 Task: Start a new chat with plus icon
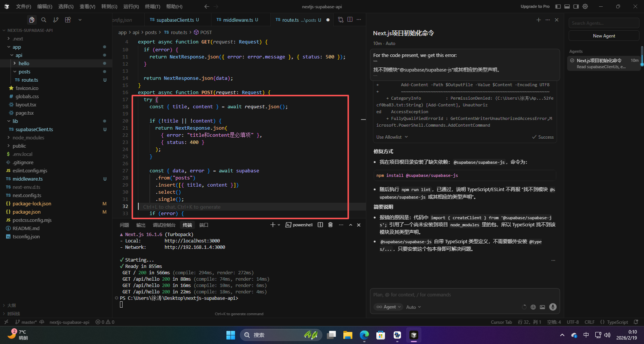pyautogui.click(x=539, y=20)
